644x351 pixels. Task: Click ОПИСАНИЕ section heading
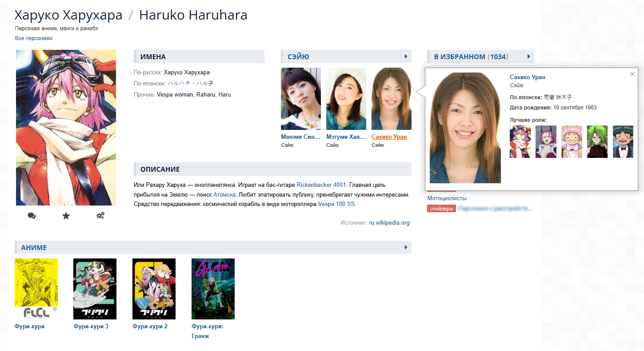click(160, 169)
